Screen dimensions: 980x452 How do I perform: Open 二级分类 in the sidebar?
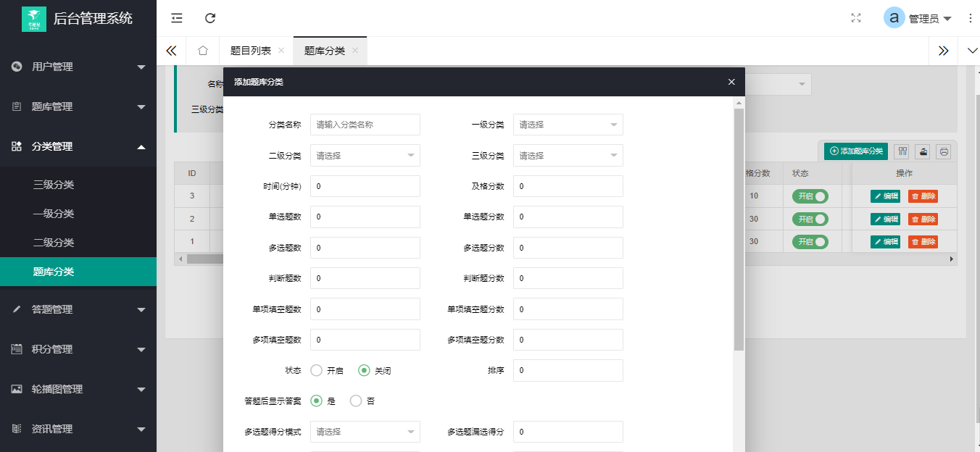[x=54, y=243]
